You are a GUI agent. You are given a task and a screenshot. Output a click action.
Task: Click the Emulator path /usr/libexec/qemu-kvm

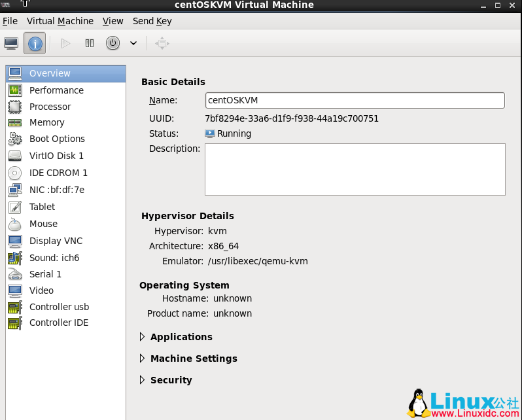pyautogui.click(x=258, y=261)
